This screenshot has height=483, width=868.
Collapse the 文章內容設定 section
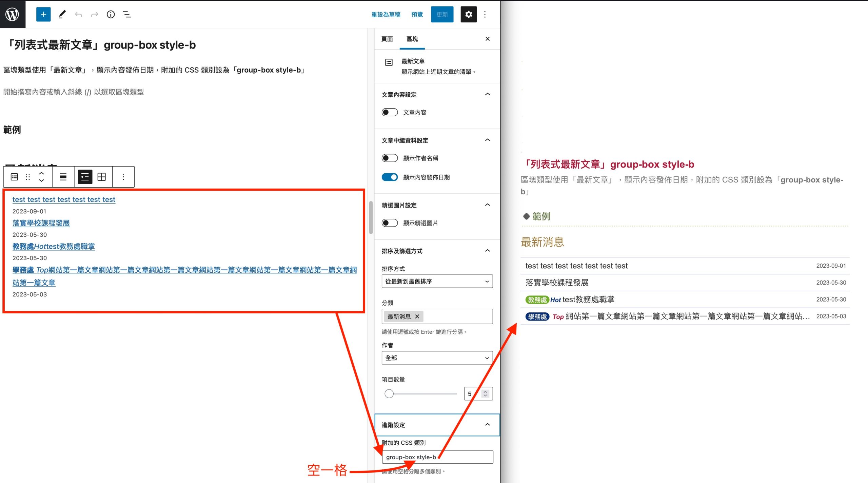click(437, 94)
